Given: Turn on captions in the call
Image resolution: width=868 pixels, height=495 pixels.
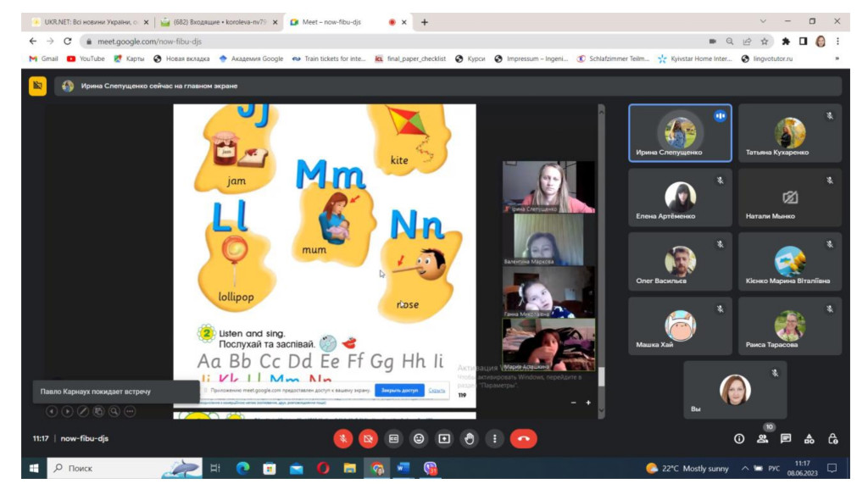Looking at the screenshot, I should tap(393, 438).
